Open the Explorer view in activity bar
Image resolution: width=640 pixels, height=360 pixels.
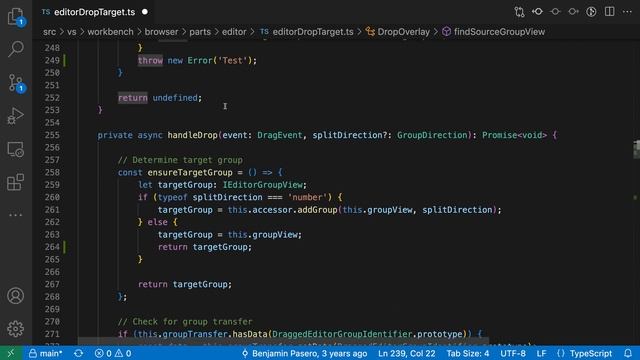16,17
